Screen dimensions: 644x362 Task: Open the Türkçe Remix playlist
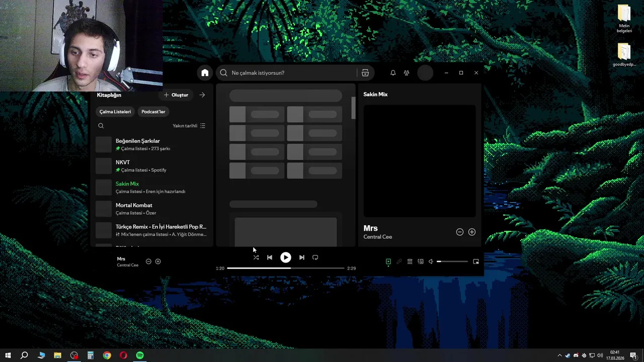pos(151,230)
